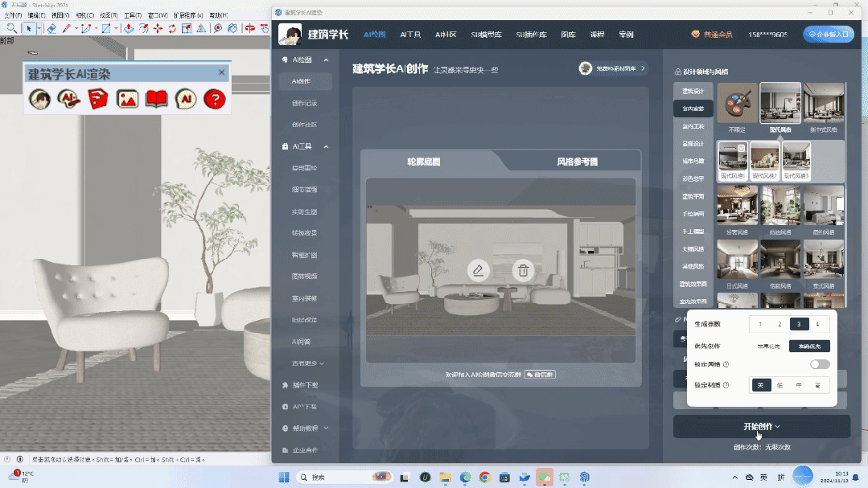The height and width of the screenshot is (488, 868).
Task: Click the SketchUp cube icon in AI渲染 toolbar
Action: coord(98,99)
